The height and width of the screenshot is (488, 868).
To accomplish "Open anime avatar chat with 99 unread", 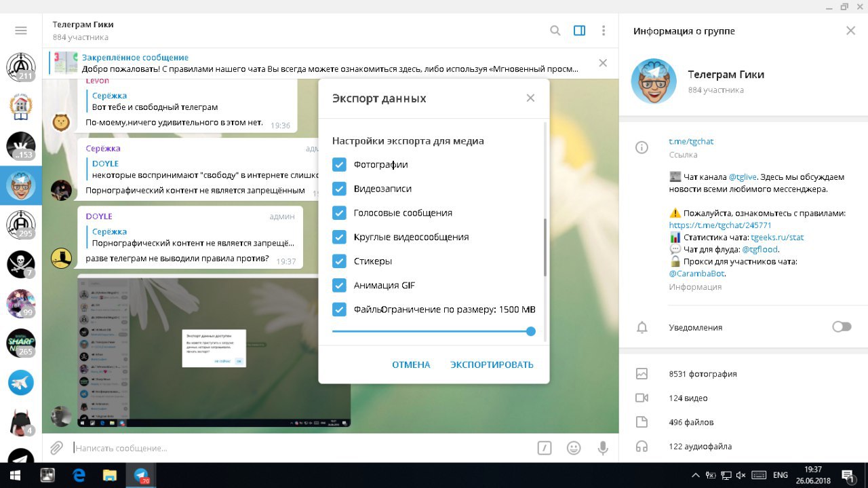I will pos(20,303).
